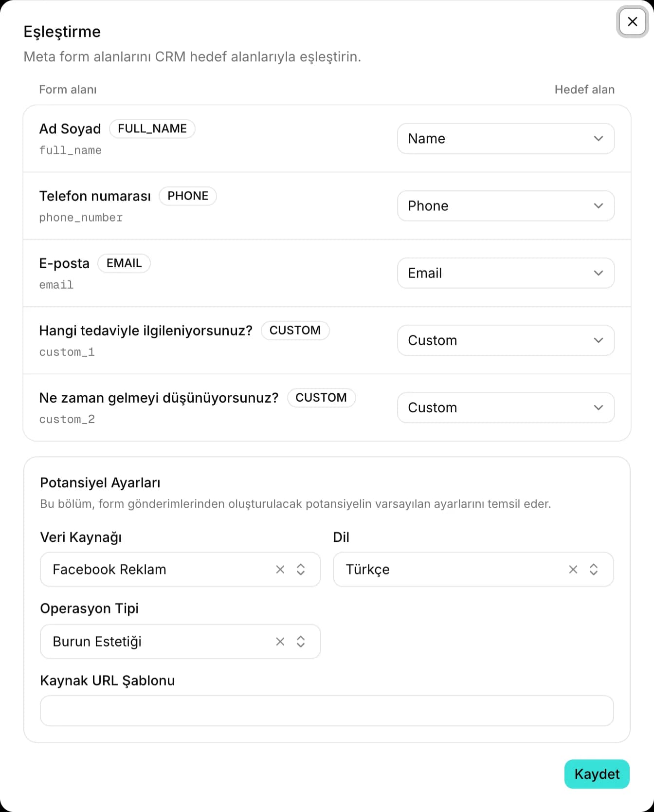This screenshot has height=812, width=654.
Task: Close the Eşleştirme dialog
Action: pyautogui.click(x=632, y=21)
